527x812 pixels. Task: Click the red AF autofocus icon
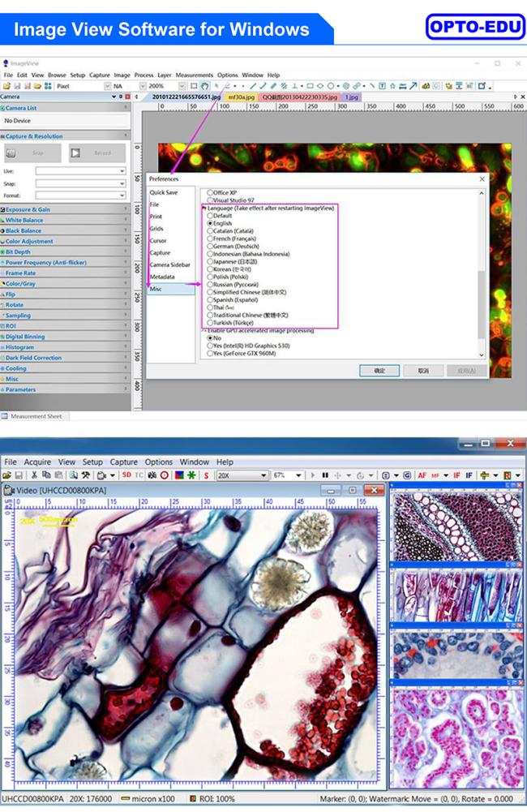[422, 475]
